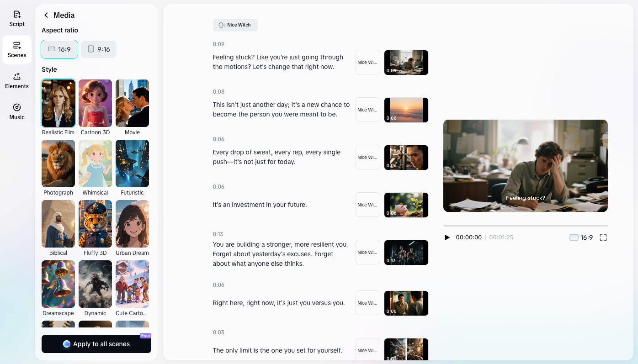Open voice button for "It's an investment" scene
Viewport: 638px width, 364px height.
click(x=368, y=205)
